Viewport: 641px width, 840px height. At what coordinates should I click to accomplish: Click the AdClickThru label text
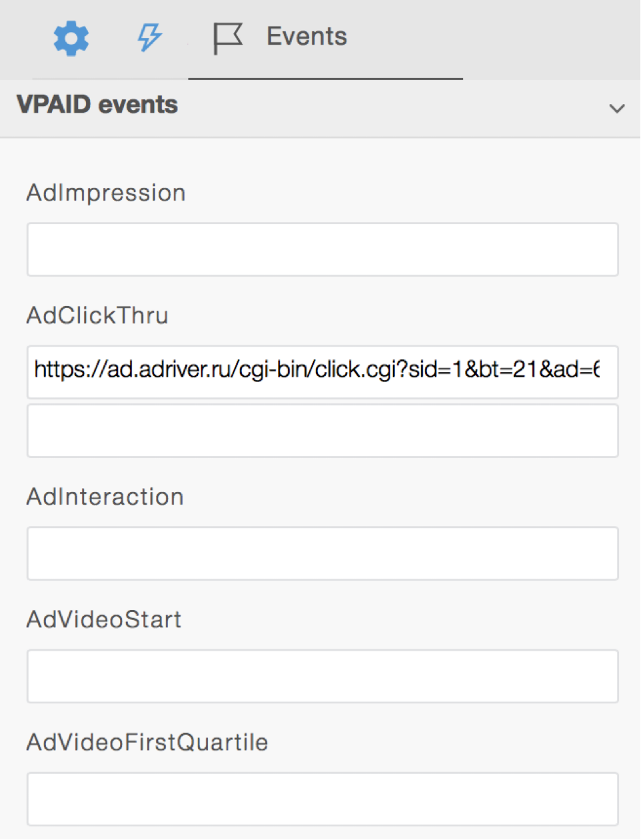(97, 315)
